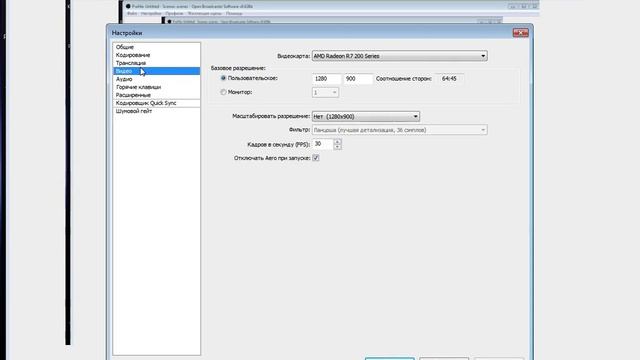
Task: Open the Помощь menu in the OBS window
Action: (234, 13)
